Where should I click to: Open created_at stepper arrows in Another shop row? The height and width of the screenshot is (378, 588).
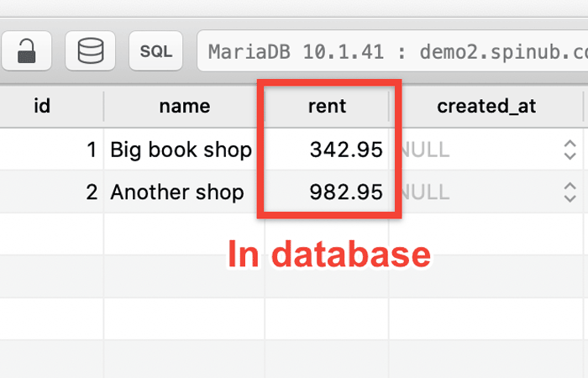[570, 192]
